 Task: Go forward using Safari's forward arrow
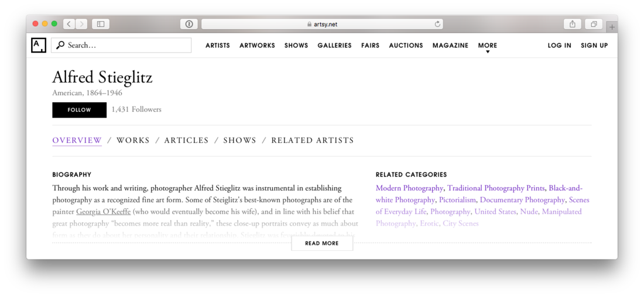(x=81, y=24)
